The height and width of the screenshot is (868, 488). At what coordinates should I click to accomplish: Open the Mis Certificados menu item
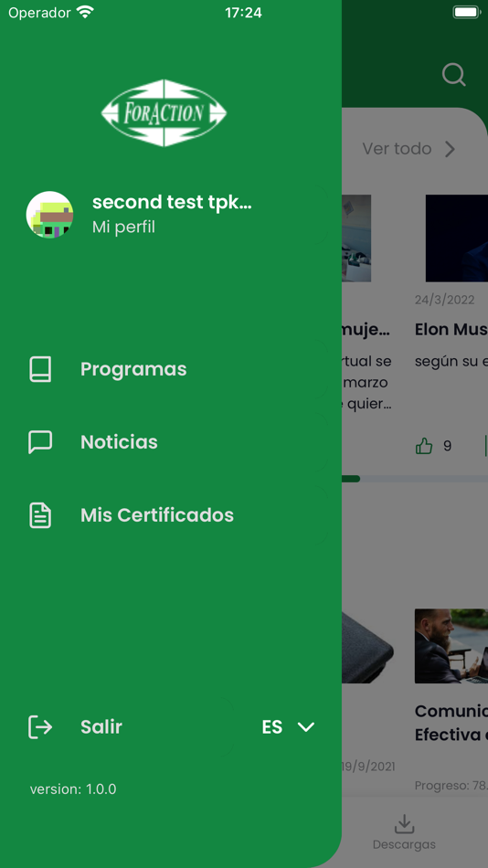pyautogui.click(x=157, y=515)
